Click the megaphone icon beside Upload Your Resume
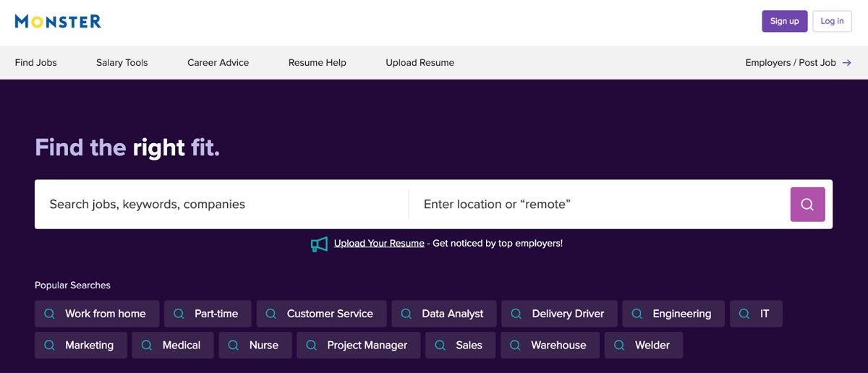Image resolution: width=868 pixels, height=373 pixels. click(x=319, y=244)
